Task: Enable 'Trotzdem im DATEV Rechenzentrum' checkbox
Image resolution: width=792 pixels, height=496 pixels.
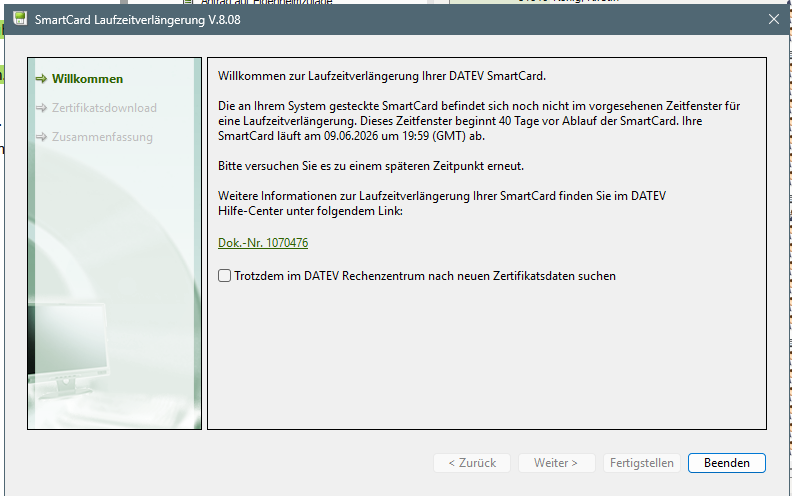Action: (x=224, y=276)
